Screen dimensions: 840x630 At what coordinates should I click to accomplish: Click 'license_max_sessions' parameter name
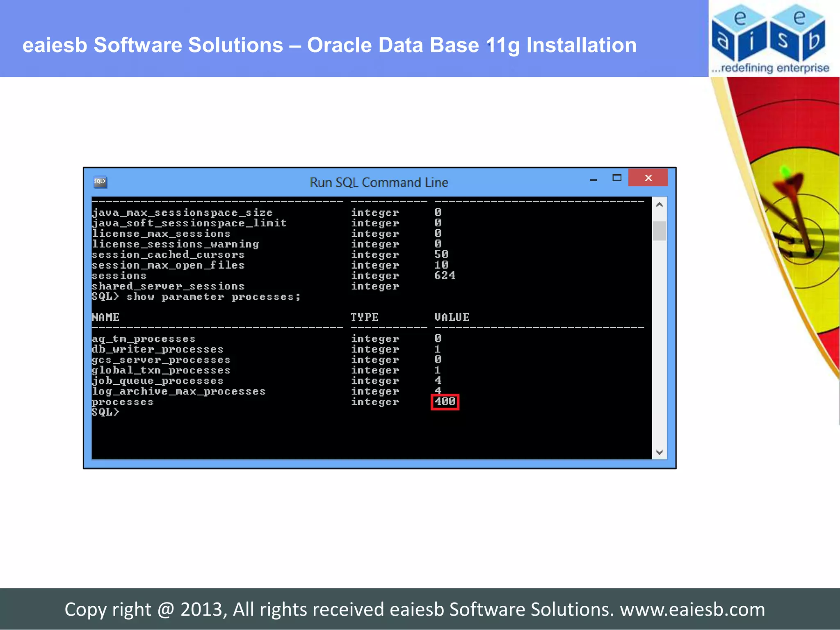(x=161, y=233)
